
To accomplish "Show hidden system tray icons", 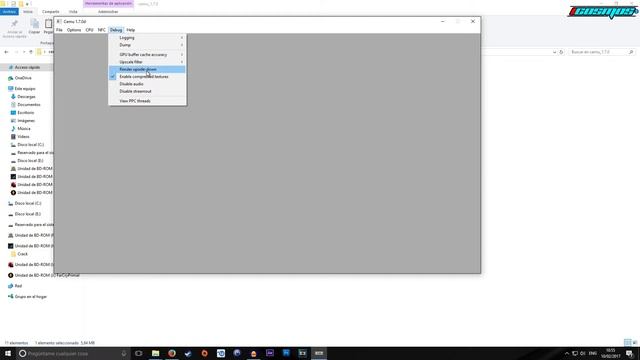I will coord(567,353).
